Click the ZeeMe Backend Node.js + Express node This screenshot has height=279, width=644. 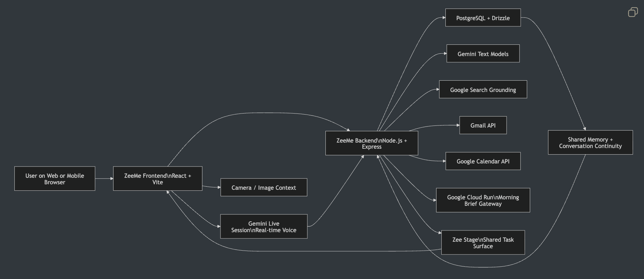point(372,143)
